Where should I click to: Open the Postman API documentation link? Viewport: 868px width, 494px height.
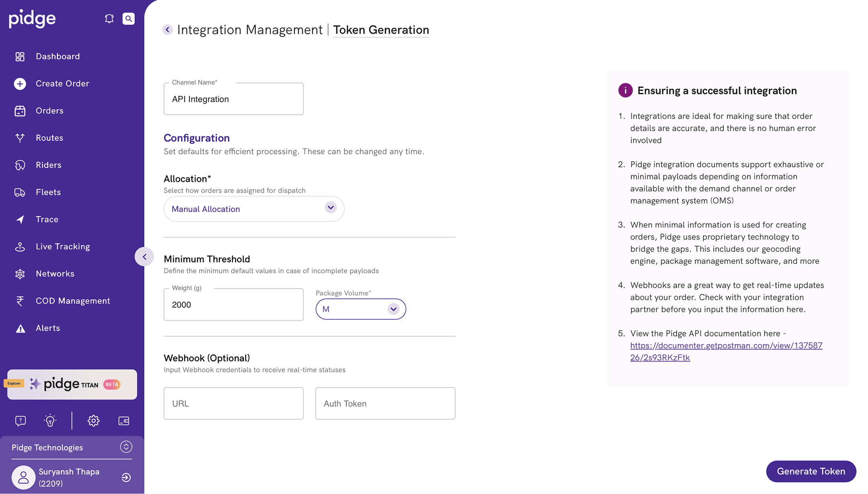coord(726,346)
